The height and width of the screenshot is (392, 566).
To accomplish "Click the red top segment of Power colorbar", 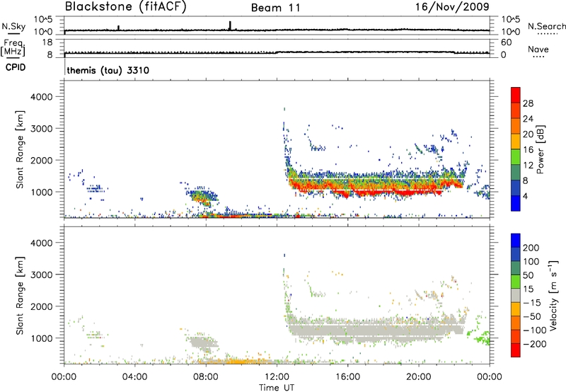I will (x=516, y=95).
